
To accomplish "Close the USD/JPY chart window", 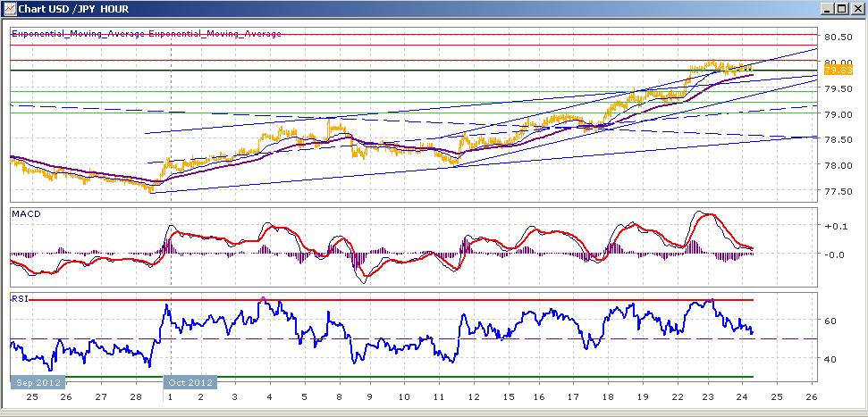I will [x=856, y=8].
